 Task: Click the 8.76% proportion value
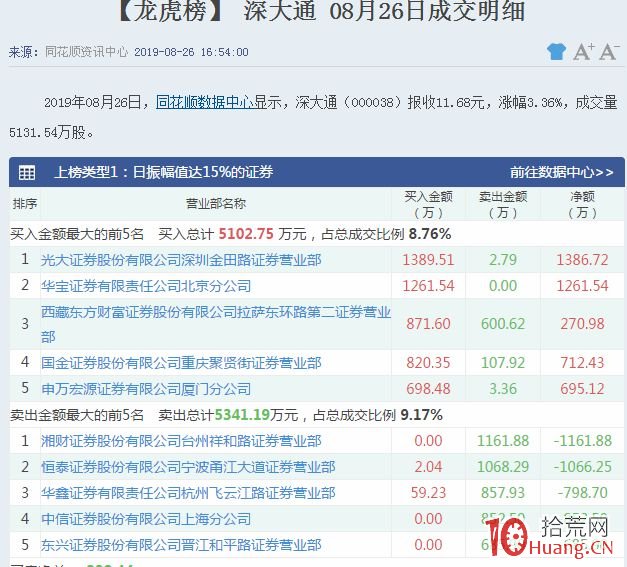(x=430, y=234)
